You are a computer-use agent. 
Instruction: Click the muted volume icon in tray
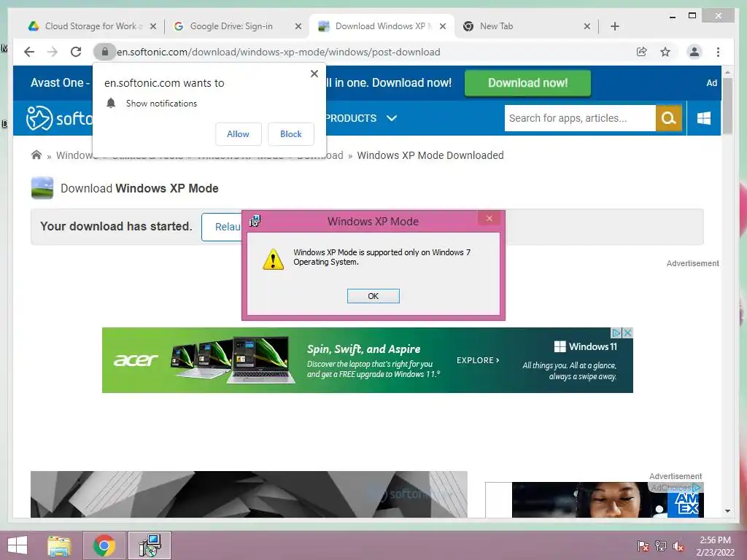pos(678,546)
